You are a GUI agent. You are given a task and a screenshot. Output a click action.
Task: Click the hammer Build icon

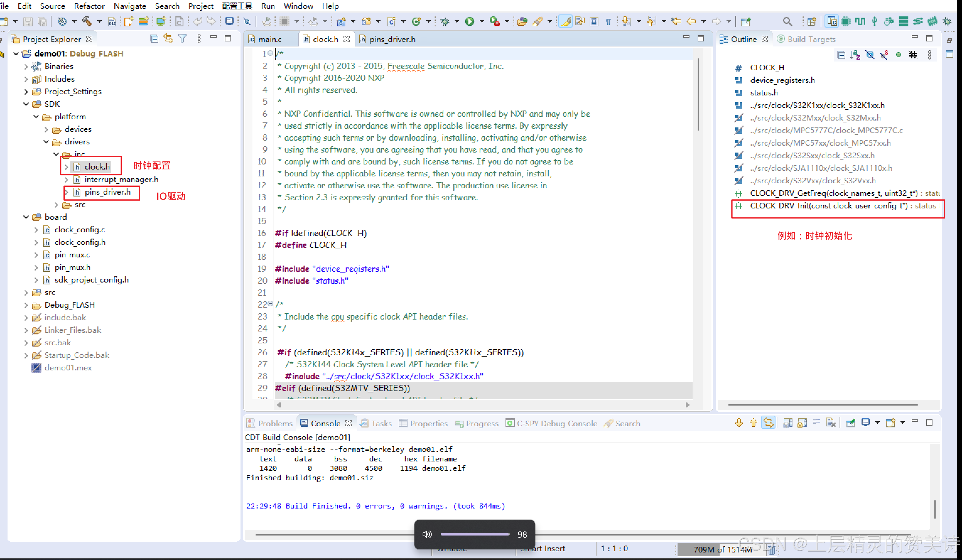pyautogui.click(x=87, y=21)
